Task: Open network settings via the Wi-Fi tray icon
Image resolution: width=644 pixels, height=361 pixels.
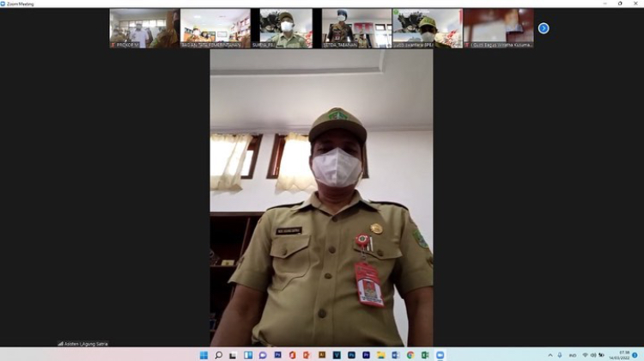Action: pyautogui.click(x=585, y=354)
